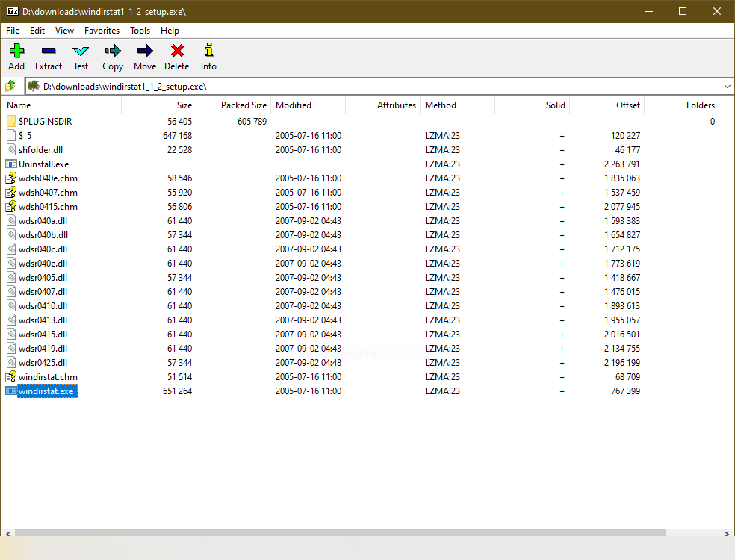
Task: Sort by Offset column header
Action: [x=607, y=105]
